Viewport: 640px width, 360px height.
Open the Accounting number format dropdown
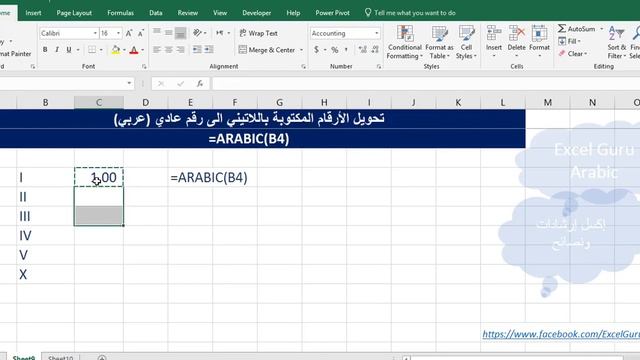376,33
